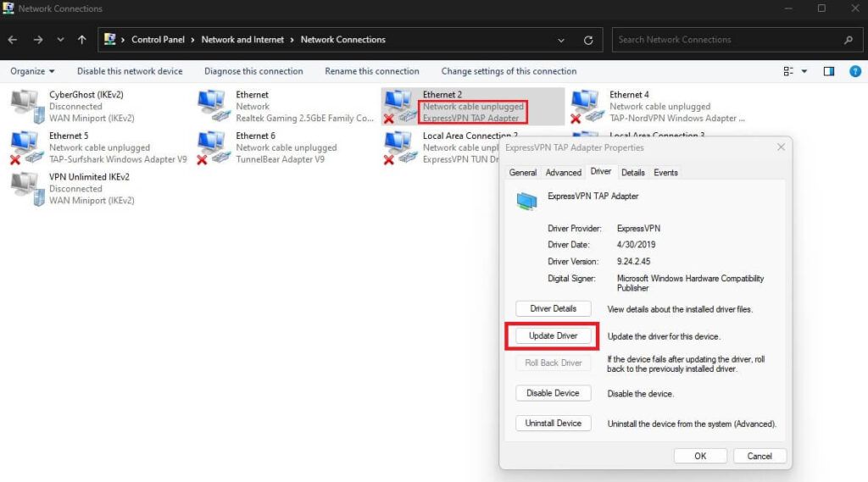Click the driver version '9.24.2.45'
The height and width of the screenshot is (482, 868).
click(x=633, y=261)
